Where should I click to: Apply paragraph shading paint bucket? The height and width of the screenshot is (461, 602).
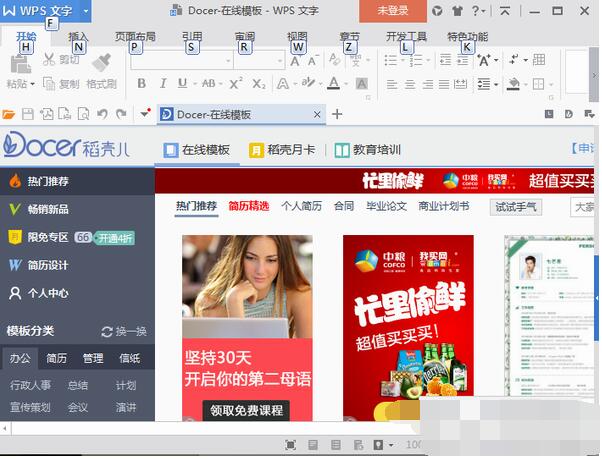click(513, 84)
